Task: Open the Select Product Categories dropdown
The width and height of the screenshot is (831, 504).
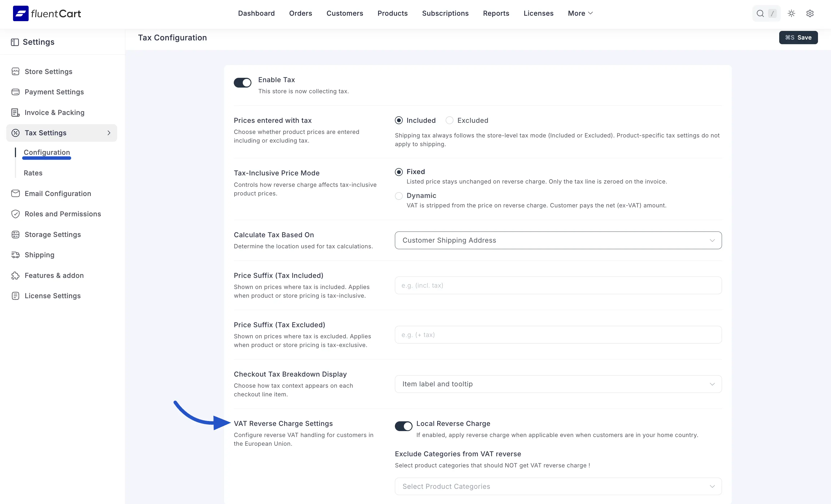Action: [558, 486]
